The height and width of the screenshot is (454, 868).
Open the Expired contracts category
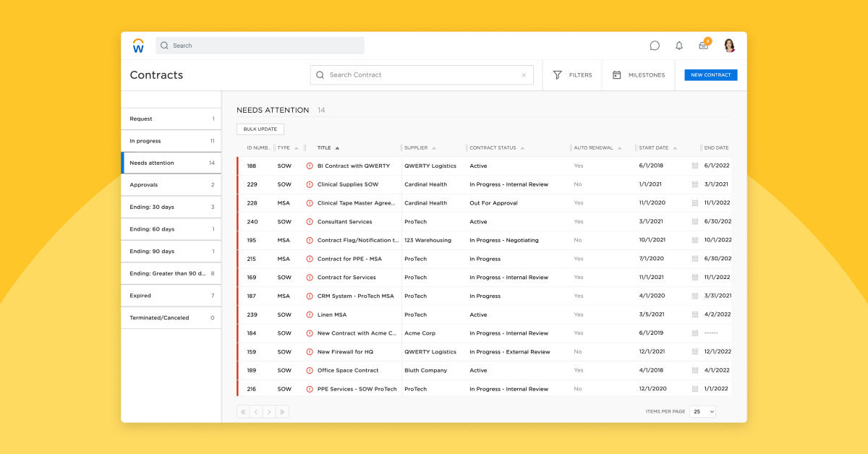pos(171,295)
